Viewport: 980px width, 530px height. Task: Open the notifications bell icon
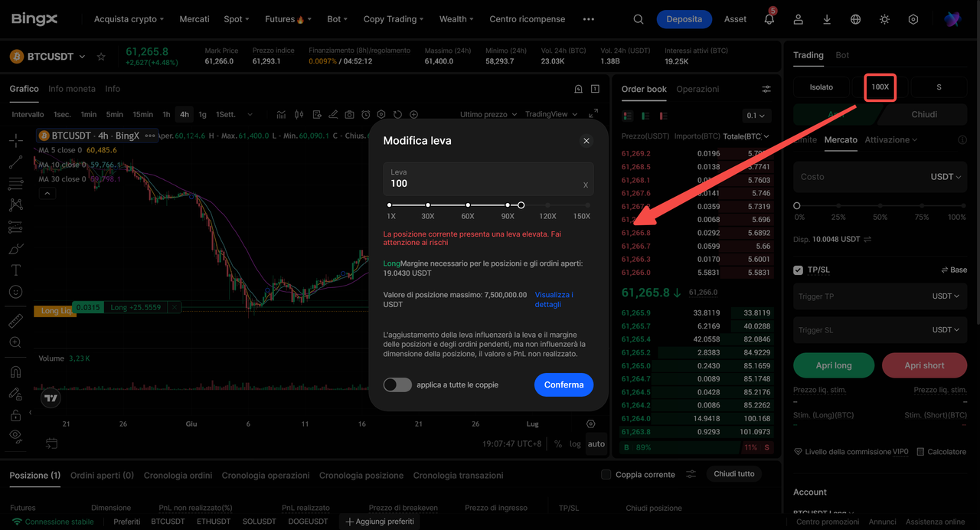pos(769,19)
